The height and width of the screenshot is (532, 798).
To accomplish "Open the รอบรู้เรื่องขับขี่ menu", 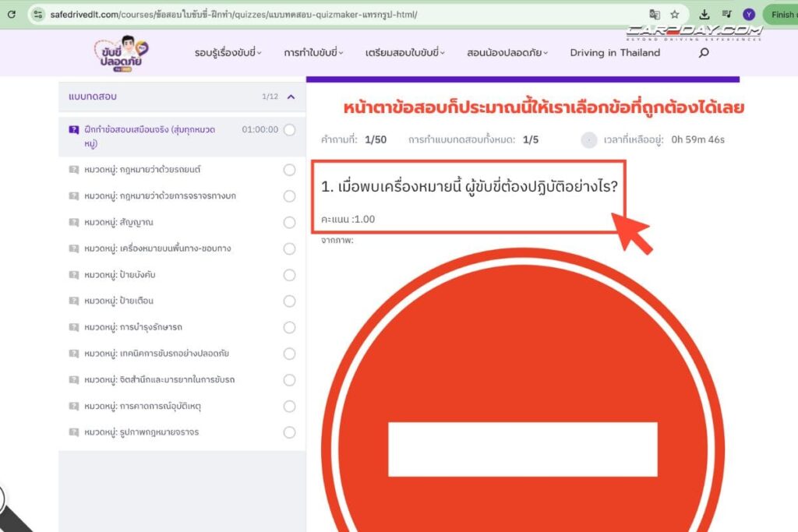I will click(x=227, y=52).
